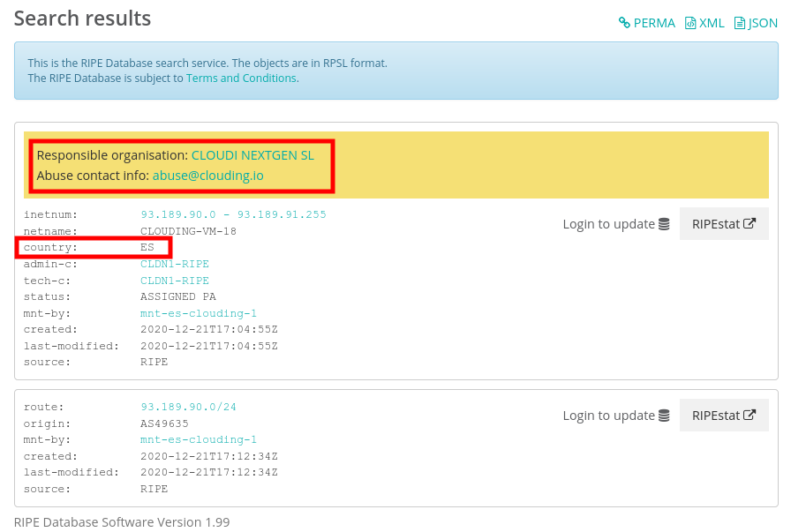The height and width of the screenshot is (532, 791).
Task: Open the admin-c CLDN1-RIPE contact
Action: pos(175,264)
